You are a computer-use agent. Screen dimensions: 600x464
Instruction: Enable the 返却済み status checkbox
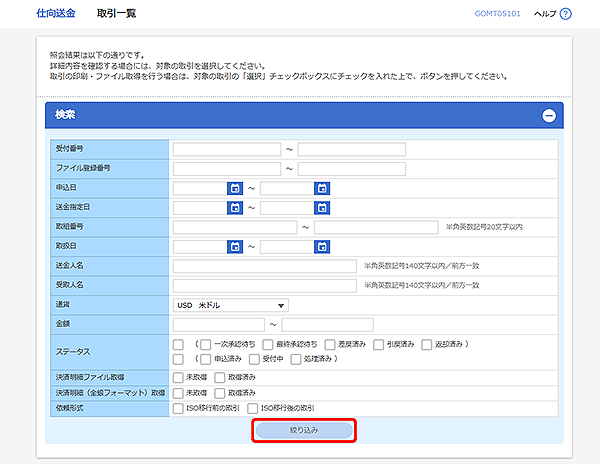coord(427,345)
